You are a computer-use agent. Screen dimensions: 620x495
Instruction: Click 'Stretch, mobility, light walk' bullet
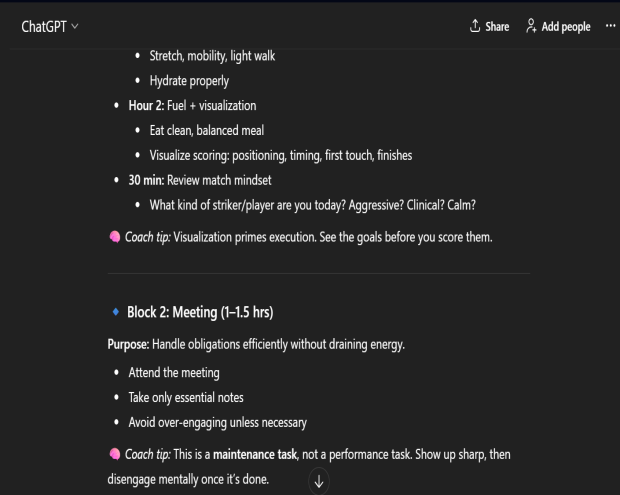(212, 55)
